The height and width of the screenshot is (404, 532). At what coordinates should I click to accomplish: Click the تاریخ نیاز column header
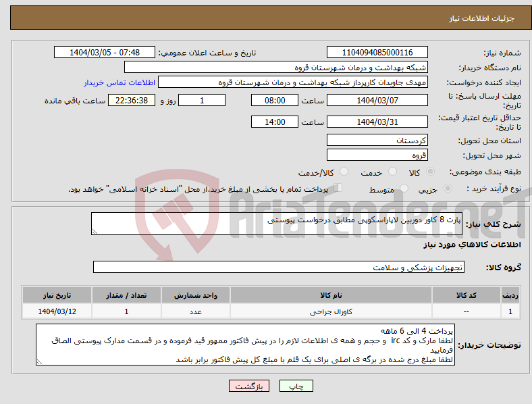[x=57, y=295]
